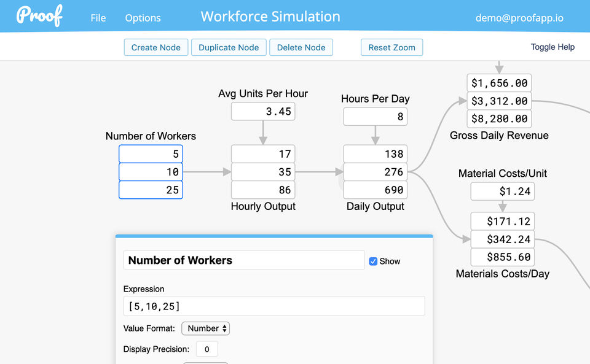The height and width of the screenshot is (364, 590).
Task: Click the Number of Workers name field
Action: (244, 260)
